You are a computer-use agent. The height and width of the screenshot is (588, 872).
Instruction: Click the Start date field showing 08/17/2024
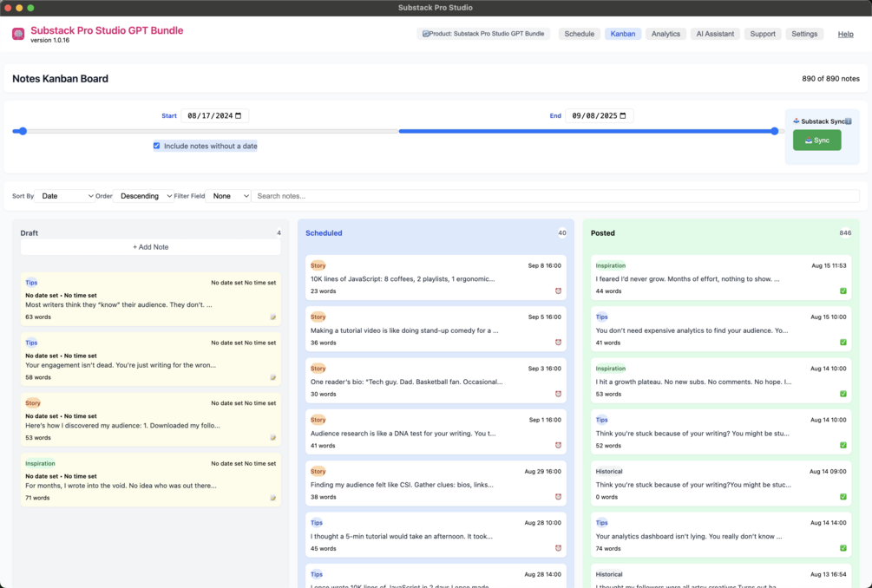click(214, 115)
